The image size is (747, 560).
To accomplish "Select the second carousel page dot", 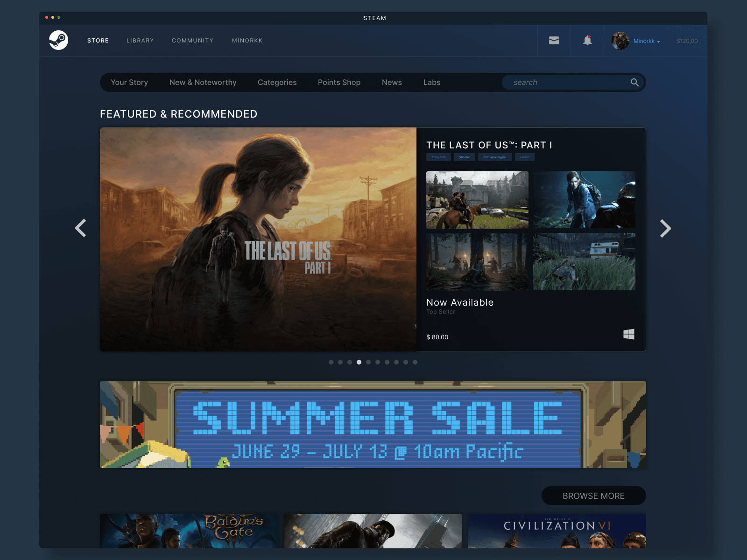I will [x=340, y=362].
